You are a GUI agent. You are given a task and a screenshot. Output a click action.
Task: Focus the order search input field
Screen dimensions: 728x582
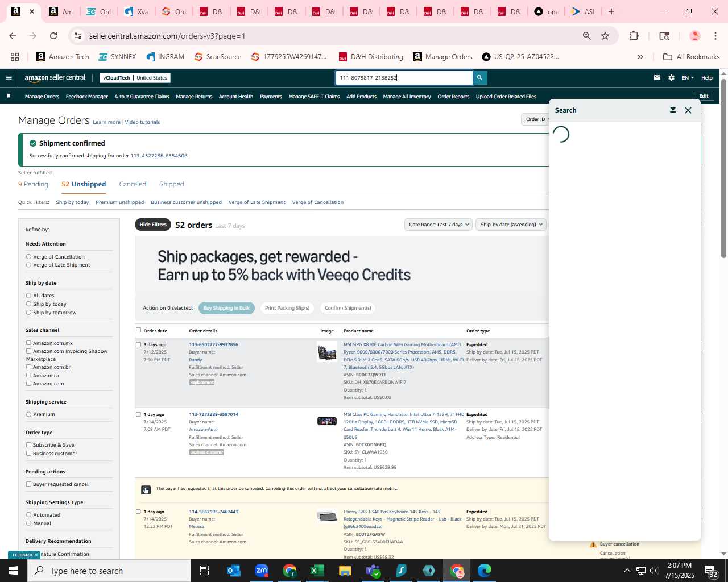[x=404, y=78]
